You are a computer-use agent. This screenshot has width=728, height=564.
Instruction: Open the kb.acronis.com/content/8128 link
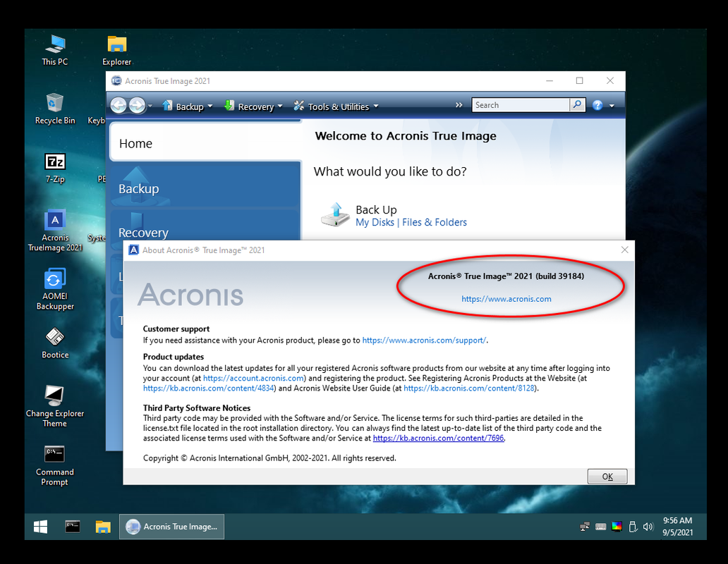pos(469,388)
